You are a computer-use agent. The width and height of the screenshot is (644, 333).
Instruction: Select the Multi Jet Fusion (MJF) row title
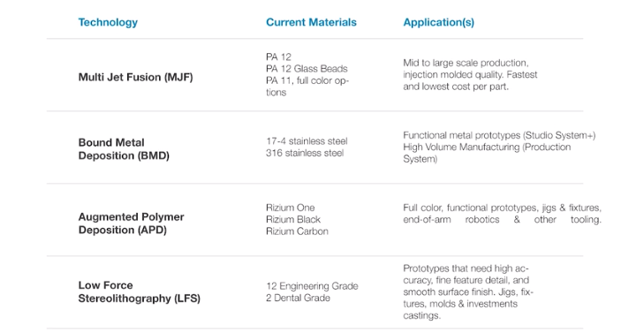click(x=135, y=77)
